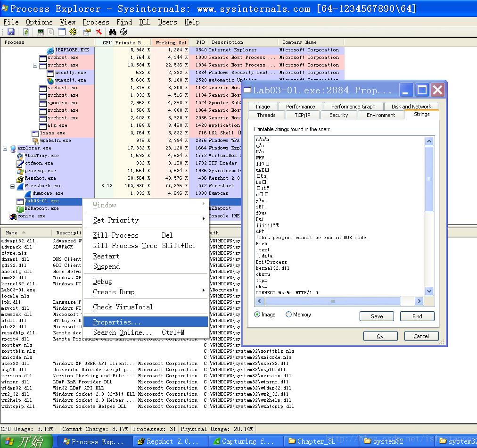
Task: Click the binoculars Find handle icon
Action: [x=113, y=32]
